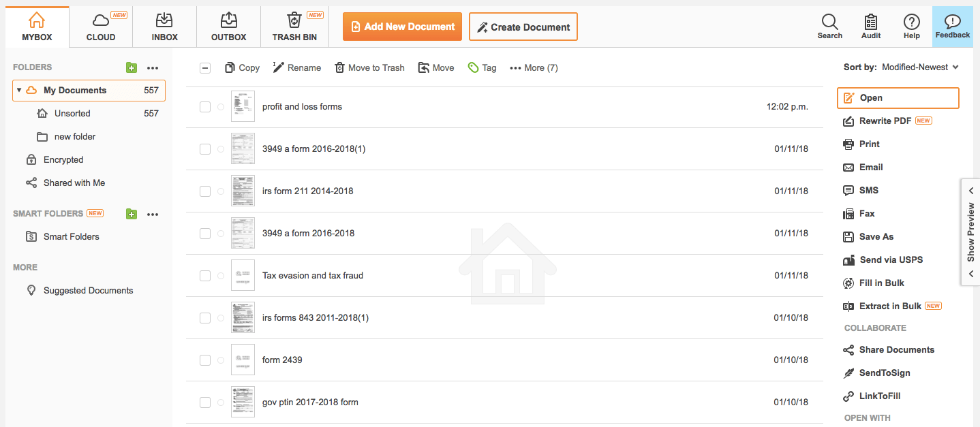Tick the checkbox beside form 2439
Screen dimensions: 980x427
(205, 360)
